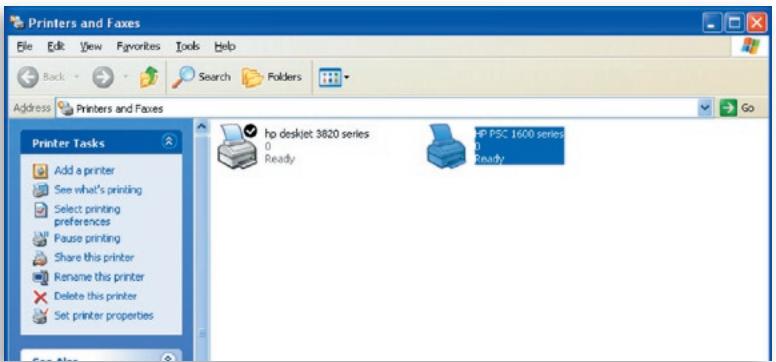Image resolution: width=776 pixels, height=362 pixels.
Task: Toggle the Folders pane button
Action: (x=272, y=77)
